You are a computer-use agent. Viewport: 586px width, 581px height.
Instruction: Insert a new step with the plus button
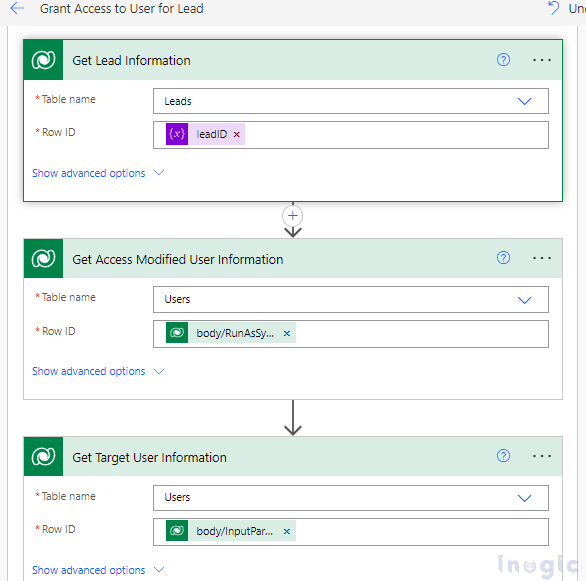[x=293, y=216]
